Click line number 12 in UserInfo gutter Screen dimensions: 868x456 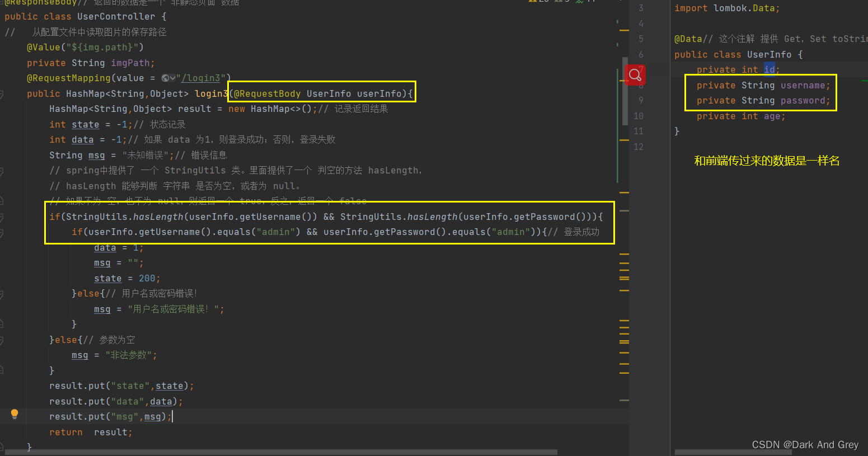[x=639, y=147]
